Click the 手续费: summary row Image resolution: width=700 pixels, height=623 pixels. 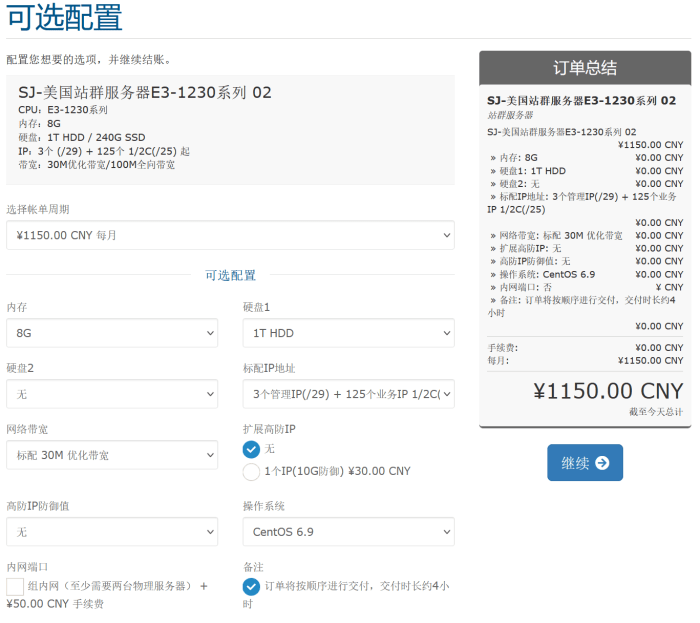(585, 348)
